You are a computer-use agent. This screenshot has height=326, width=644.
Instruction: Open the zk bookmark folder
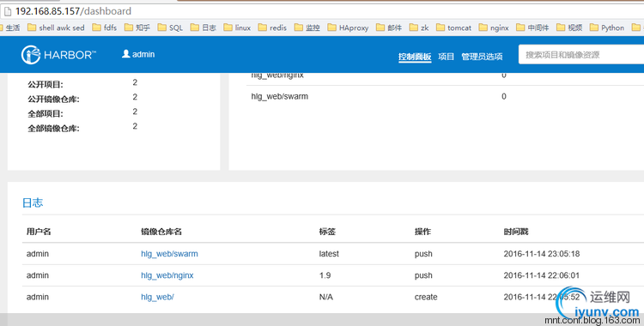pos(419,27)
